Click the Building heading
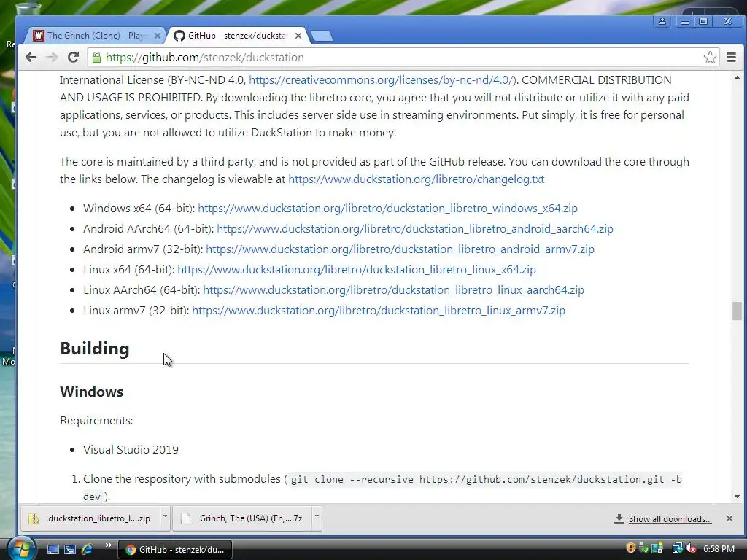 coord(94,349)
